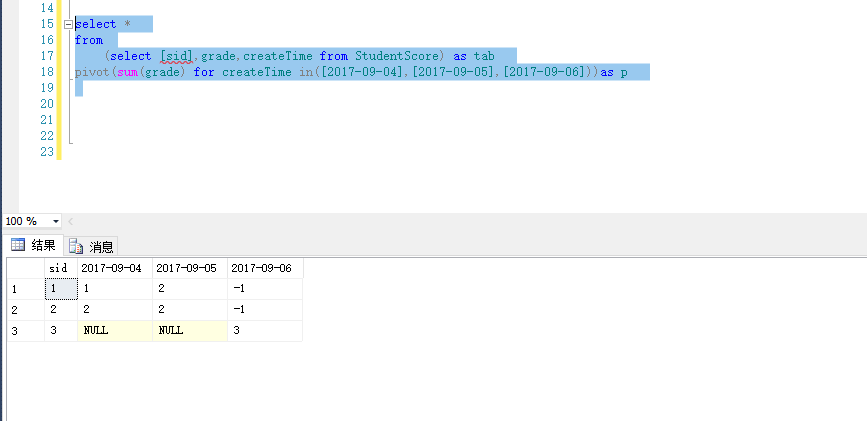Click the sid cell in row 2
The height and width of the screenshot is (421, 867).
61,310
